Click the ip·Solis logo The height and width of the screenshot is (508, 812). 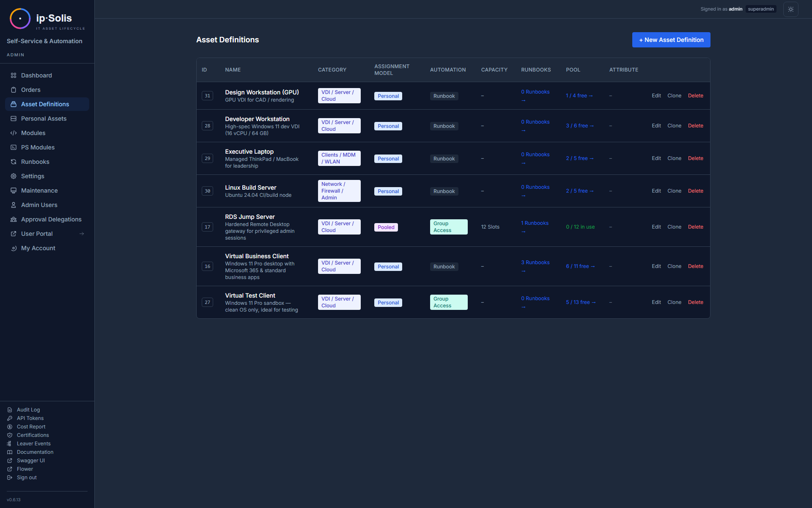[x=47, y=19]
